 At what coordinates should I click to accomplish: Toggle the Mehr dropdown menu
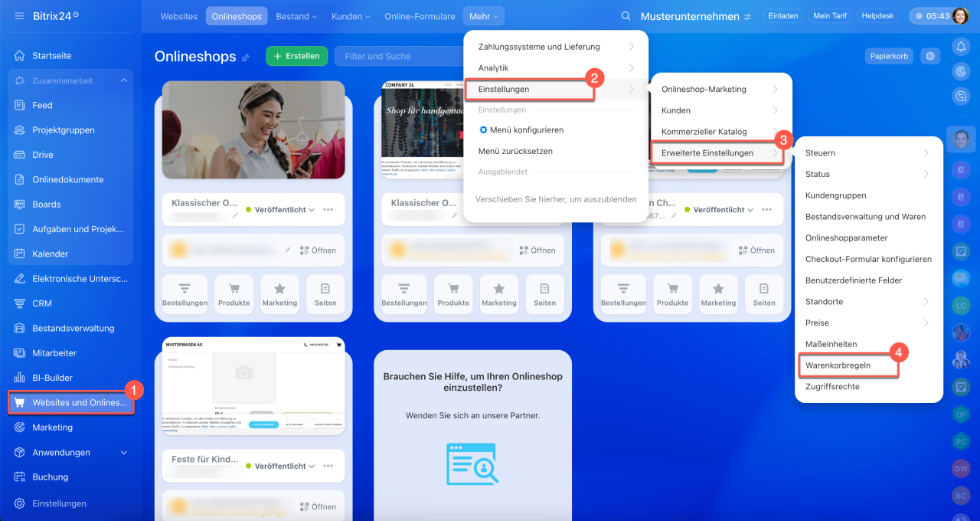click(x=484, y=16)
